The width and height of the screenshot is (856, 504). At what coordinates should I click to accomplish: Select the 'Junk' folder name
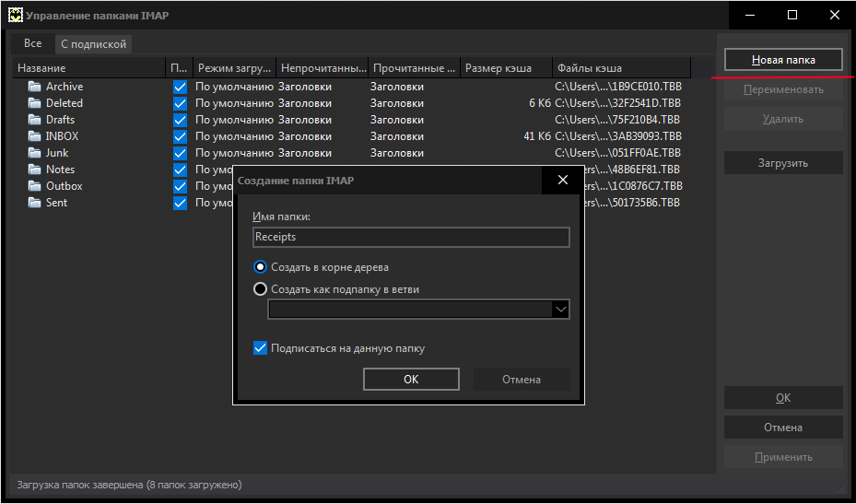point(57,153)
